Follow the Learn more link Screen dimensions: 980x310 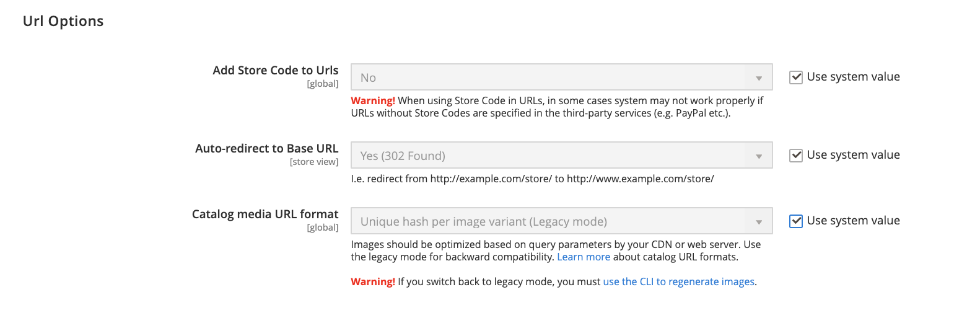tap(584, 257)
